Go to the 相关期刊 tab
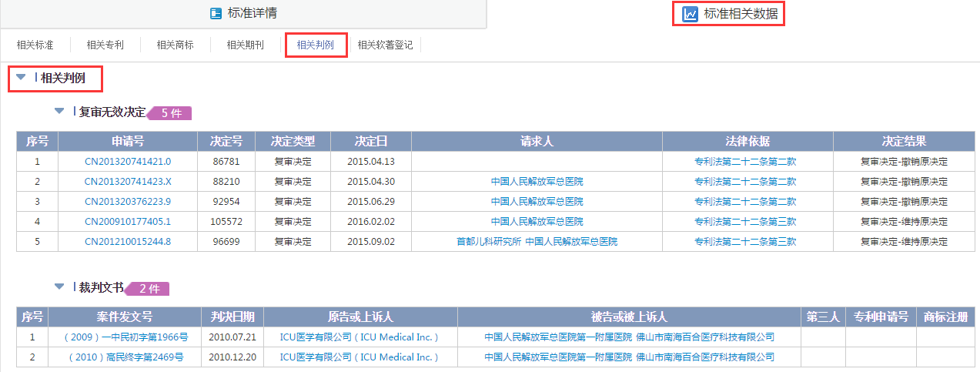Image resolution: width=980 pixels, height=372 pixels. click(245, 45)
